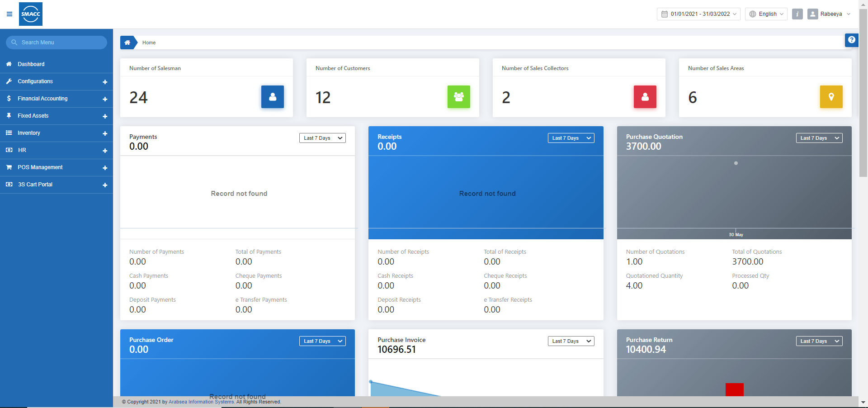This screenshot has width=868, height=408.
Task: Open the English language dropdown
Action: [766, 14]
